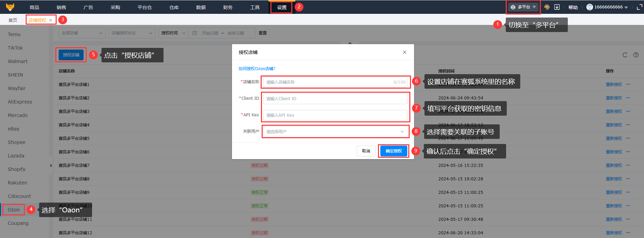Select Shopee in platform sidebar
The height and width of the screenshot is (238, 644).
(17, 142)
